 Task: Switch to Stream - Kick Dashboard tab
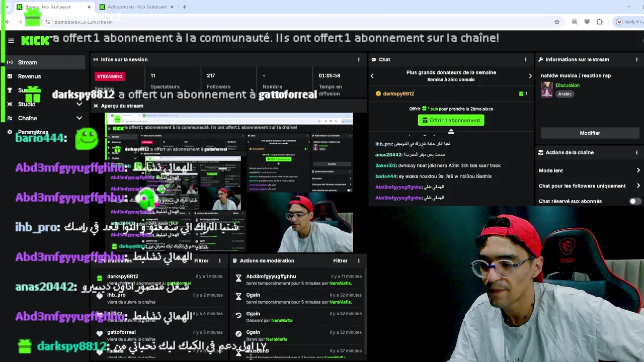tap(53, 7)
